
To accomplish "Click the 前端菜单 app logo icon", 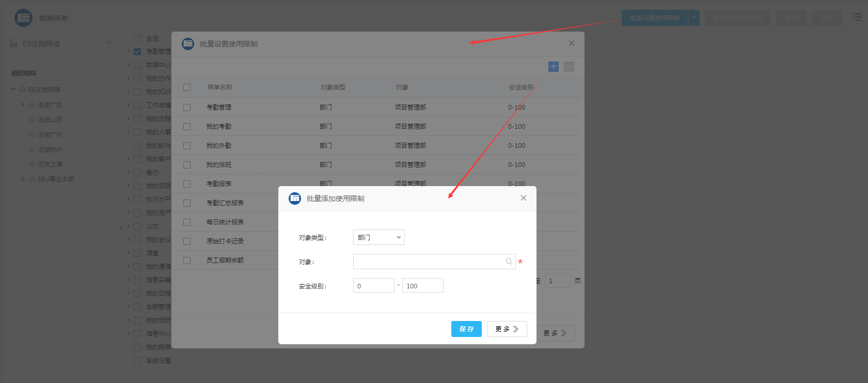I will click(x=23, y=18).
